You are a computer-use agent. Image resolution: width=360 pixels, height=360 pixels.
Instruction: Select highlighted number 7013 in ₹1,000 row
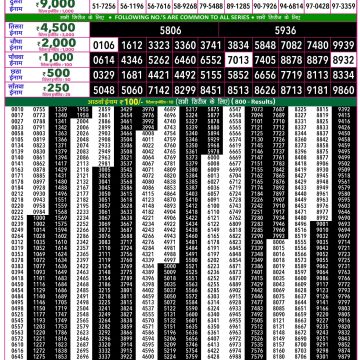[238, 60]
